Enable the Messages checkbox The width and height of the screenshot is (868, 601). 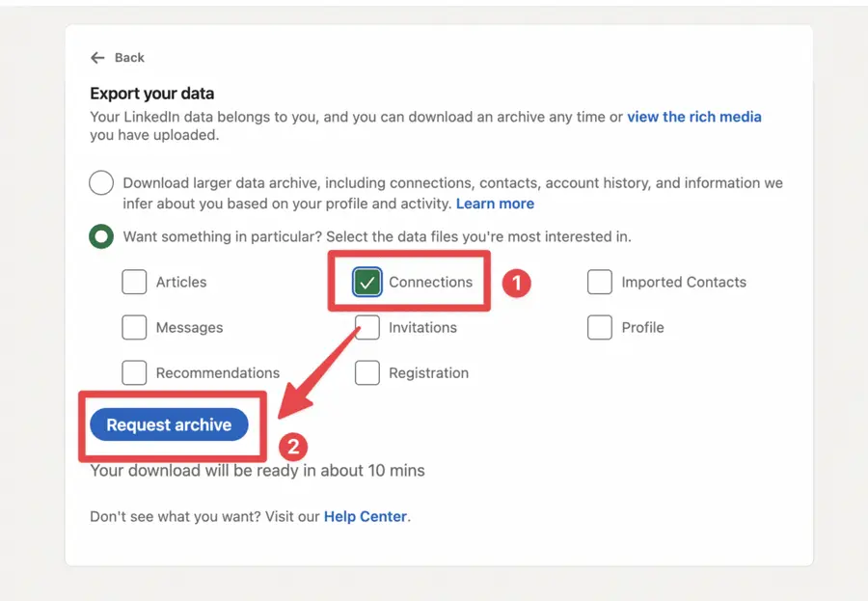(x=134, y=327)
